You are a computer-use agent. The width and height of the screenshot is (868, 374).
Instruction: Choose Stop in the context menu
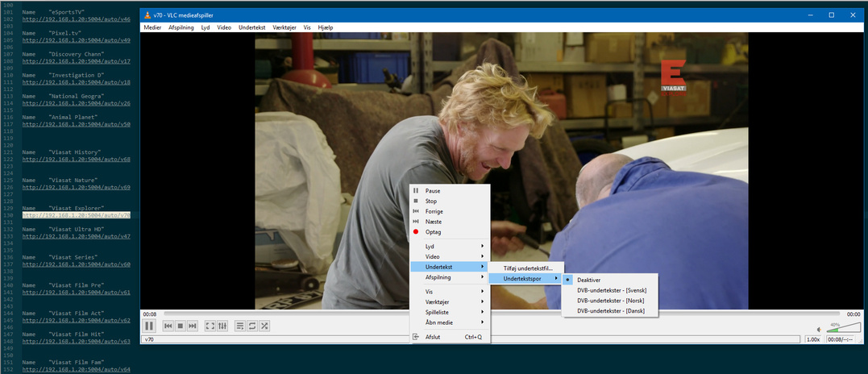[x=450, y=202]
